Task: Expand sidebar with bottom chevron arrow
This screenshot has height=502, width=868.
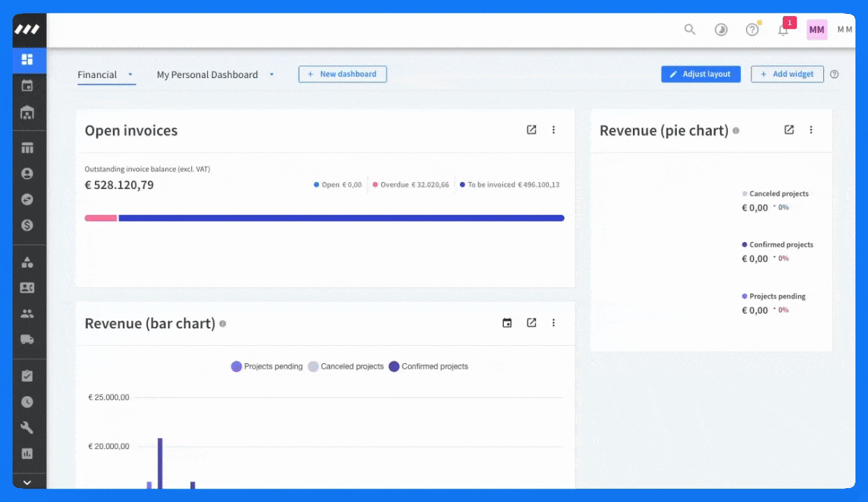Action: point(28,482)
